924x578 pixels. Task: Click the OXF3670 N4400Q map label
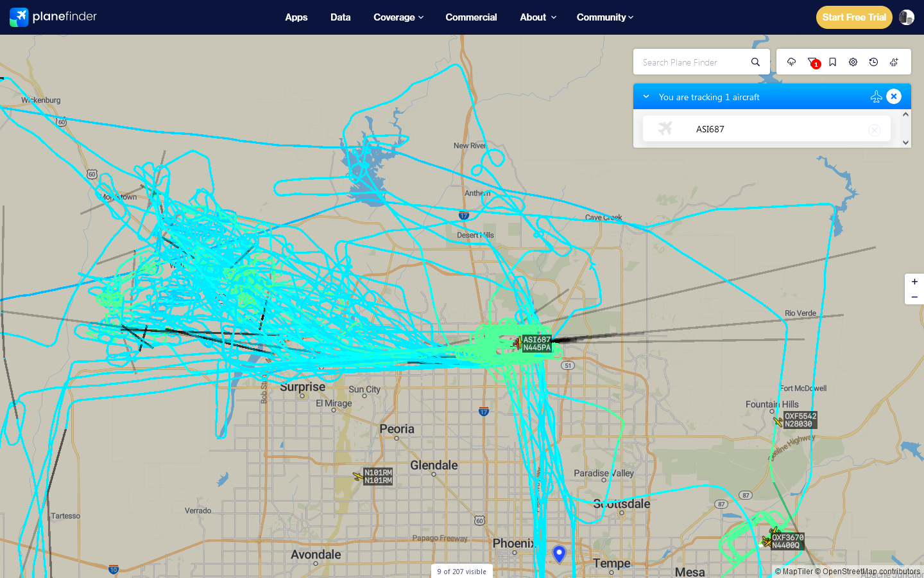[788, 541]
